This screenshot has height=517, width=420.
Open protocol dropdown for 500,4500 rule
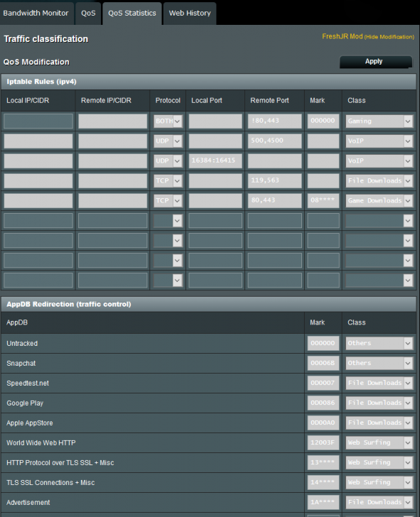click(x=168, y=141)
